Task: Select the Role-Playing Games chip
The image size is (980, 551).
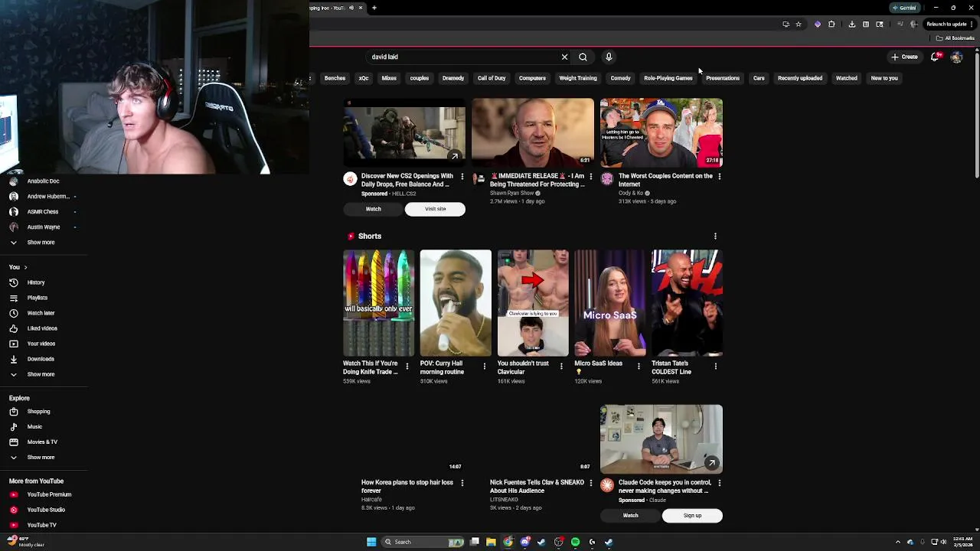Action: (x=668, y=78)
